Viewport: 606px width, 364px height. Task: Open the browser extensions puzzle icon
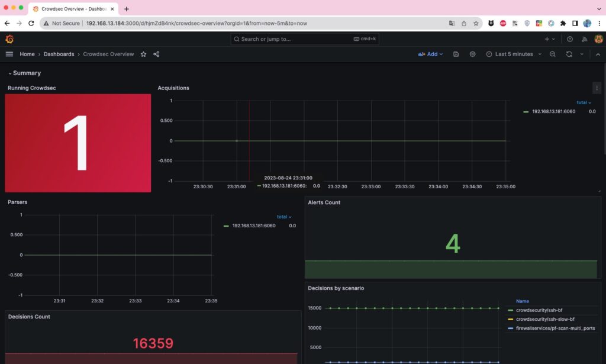pos(563,23)
